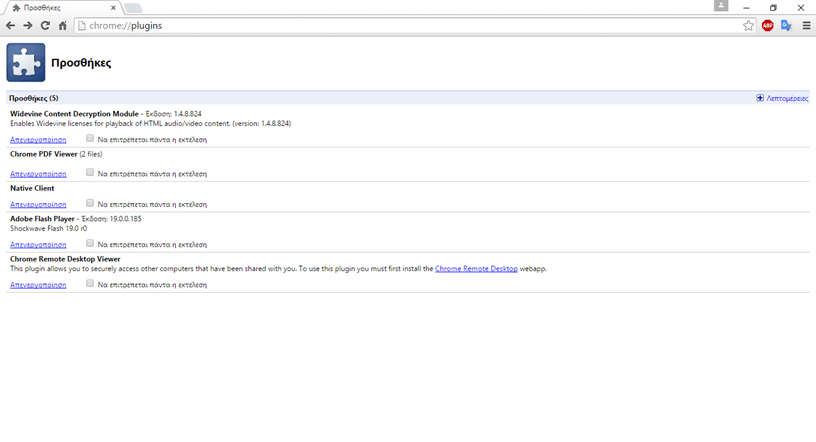Enable always allow for Adobe Flash Player
This screenshot has width=816, height=442.
coord(90,243)
